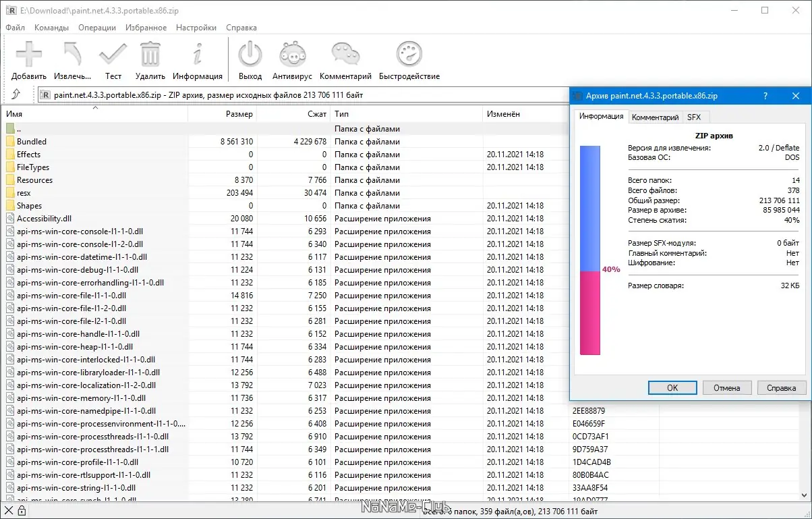
Task: Sort by the Размер column header
Action: (x=223, y=114)
